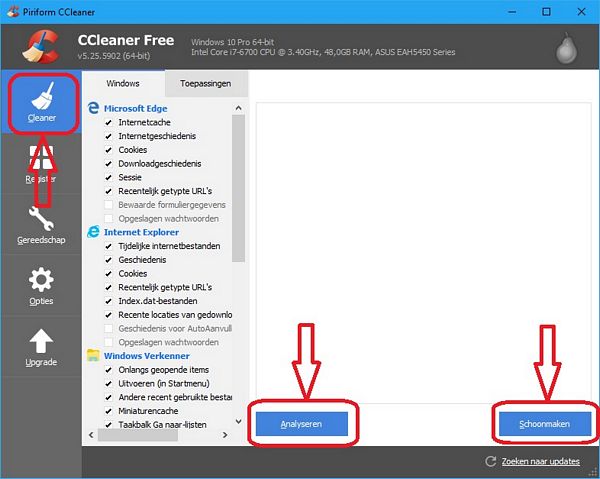Maximize the CCleaner window
The width and height of the screenshot is (600, 479).
[x=546, y=12]
